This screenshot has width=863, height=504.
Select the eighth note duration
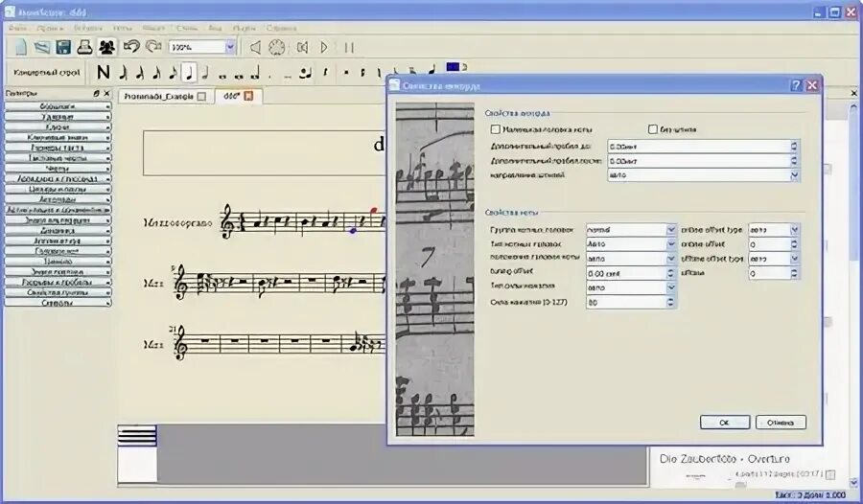(x=173, y=72)
